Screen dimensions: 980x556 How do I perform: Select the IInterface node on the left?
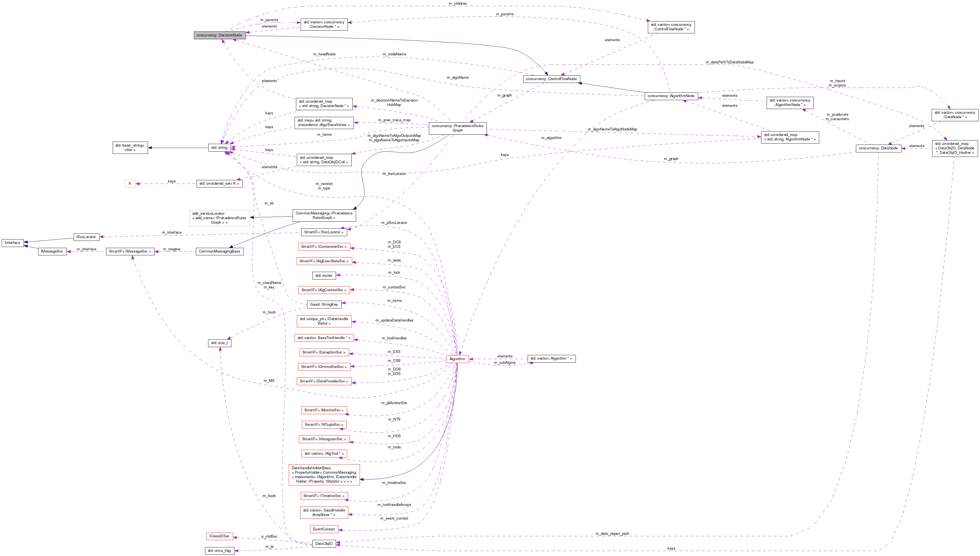13,243
